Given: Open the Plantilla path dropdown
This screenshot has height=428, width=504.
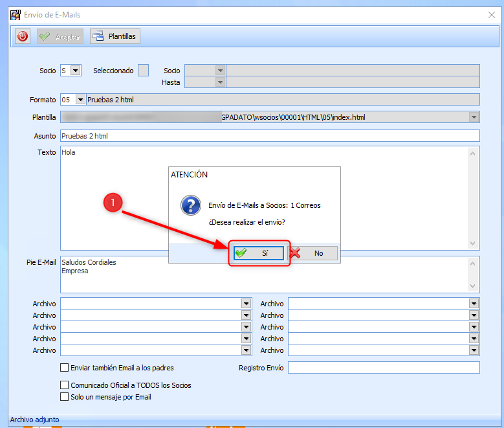Looking at the screenshot, I should [x=474, y=117].
